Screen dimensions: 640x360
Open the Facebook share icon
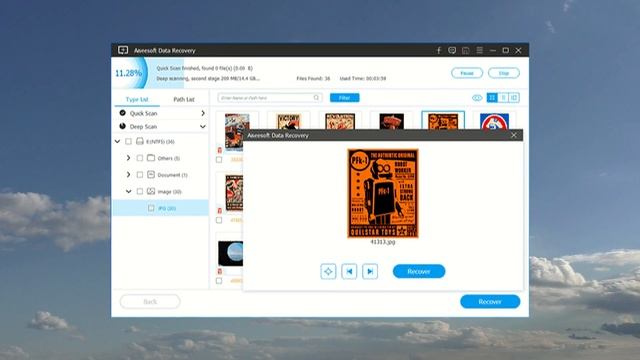(x=439, y=50)
